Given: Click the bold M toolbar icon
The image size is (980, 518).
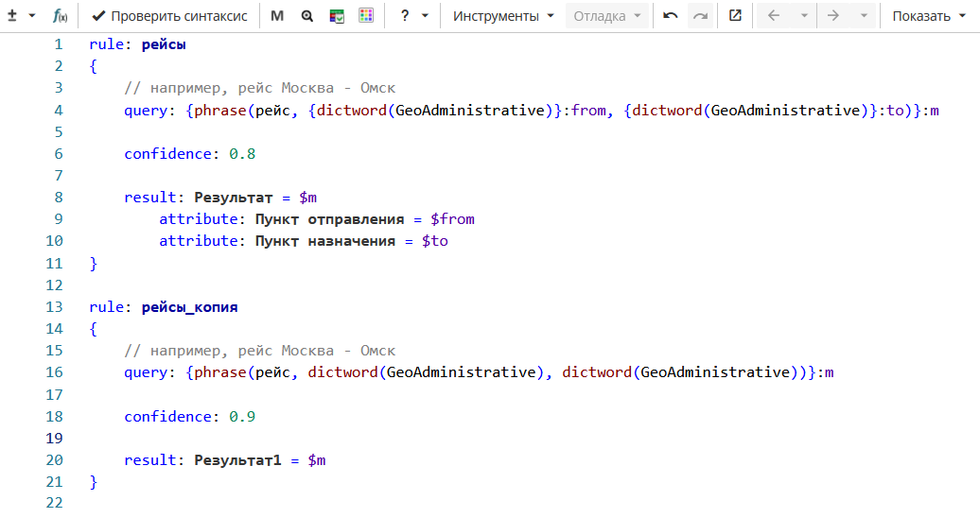Looking at the screenshot, I should (277, 16).
